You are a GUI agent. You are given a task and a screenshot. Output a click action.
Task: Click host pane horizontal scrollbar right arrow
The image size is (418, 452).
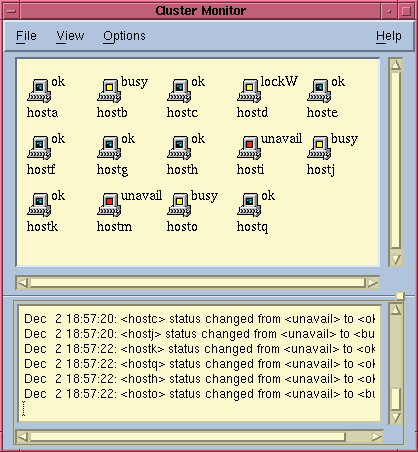373,283
